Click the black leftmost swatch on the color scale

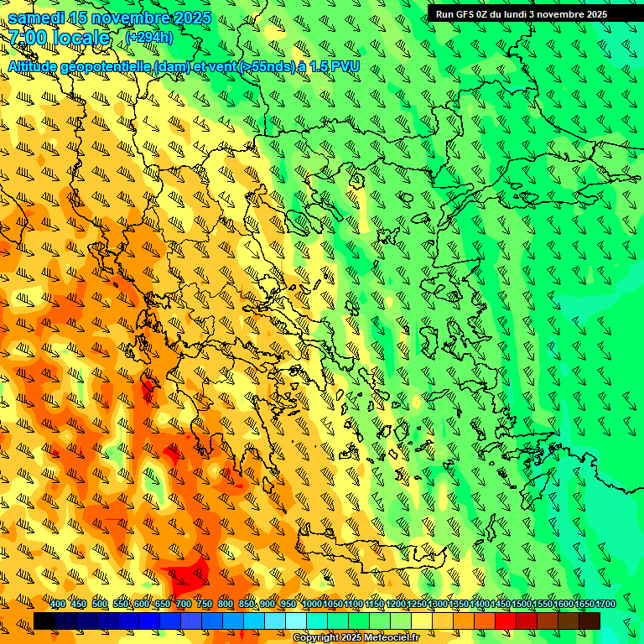tap(44, 621)
